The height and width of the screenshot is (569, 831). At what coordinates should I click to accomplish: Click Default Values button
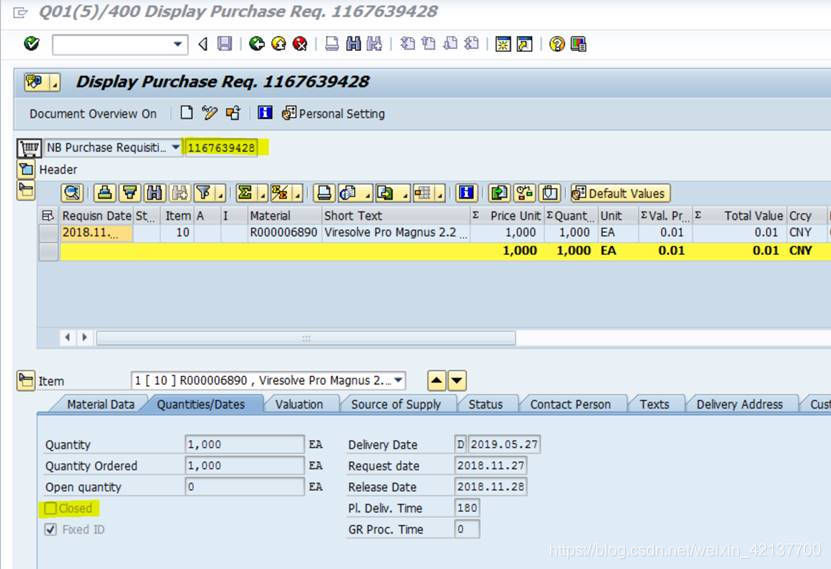coord(621,193)
